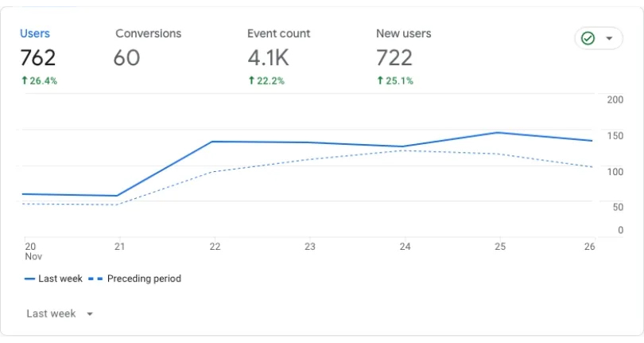Screen dimensions: 644x343
Task: Open the dropdown arrow beside the checkmark
Action: click(x=609, y=38)
